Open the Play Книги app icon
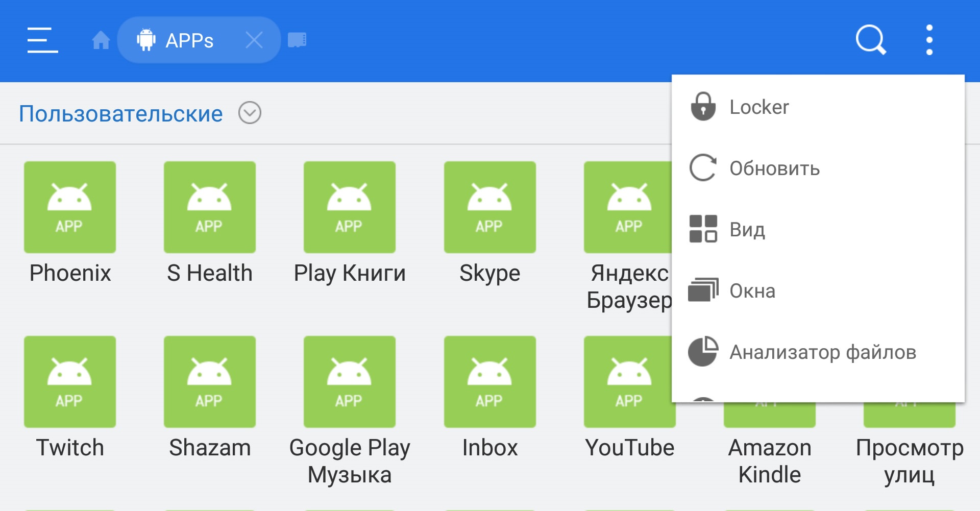The height and width of the screenshot is (511, 980). pos(350,207)
